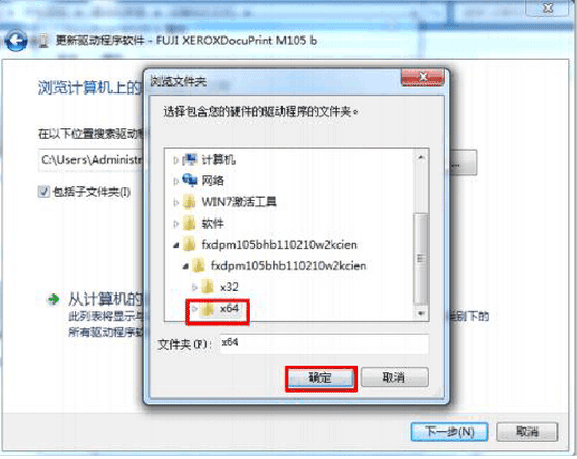Click the 下一步(N) button

[449, 431]
